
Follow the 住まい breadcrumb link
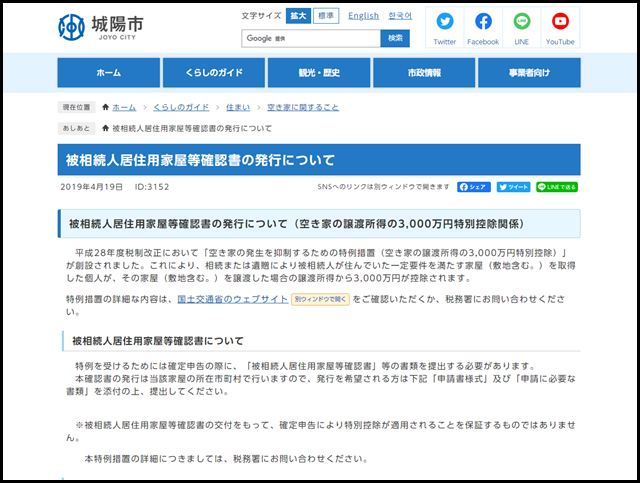pos(238,107)
